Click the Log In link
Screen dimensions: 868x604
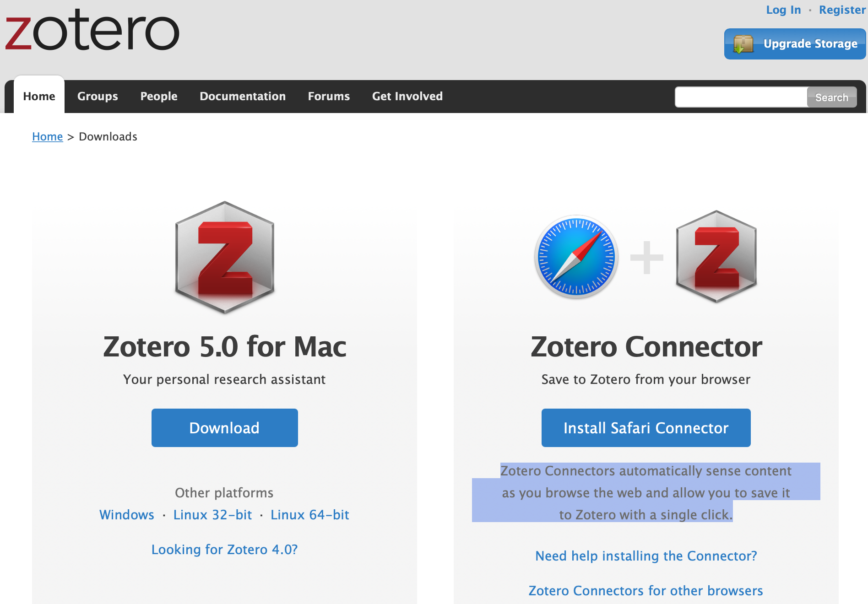click(784, 10)
